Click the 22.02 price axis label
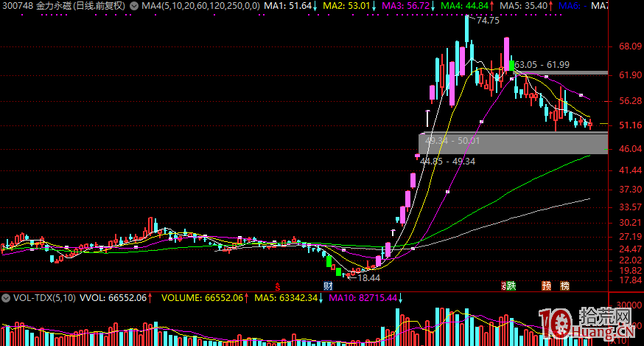644x346 pixels. click(x=631, y=260)
